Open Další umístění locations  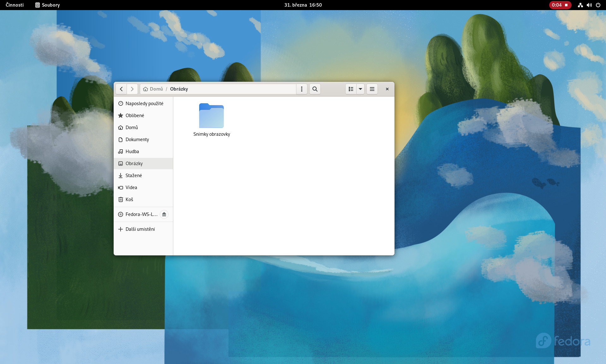(140, 229)
